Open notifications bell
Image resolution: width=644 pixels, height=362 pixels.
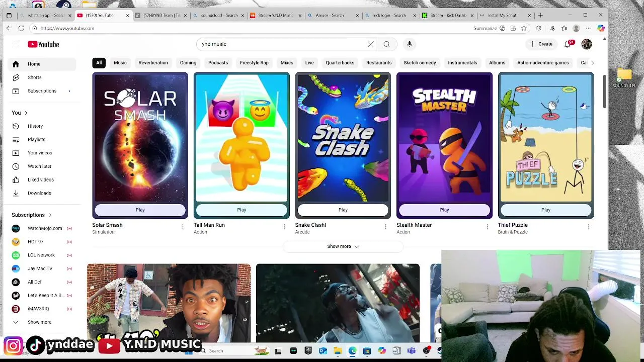coord(569,44)
